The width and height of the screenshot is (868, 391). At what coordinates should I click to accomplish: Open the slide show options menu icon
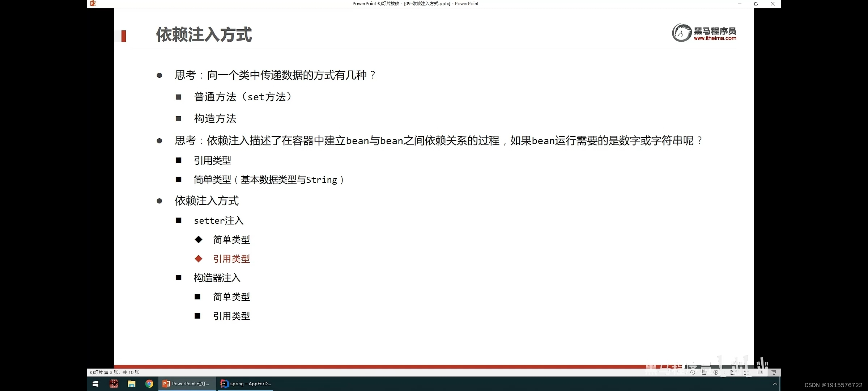coord(704,372)
